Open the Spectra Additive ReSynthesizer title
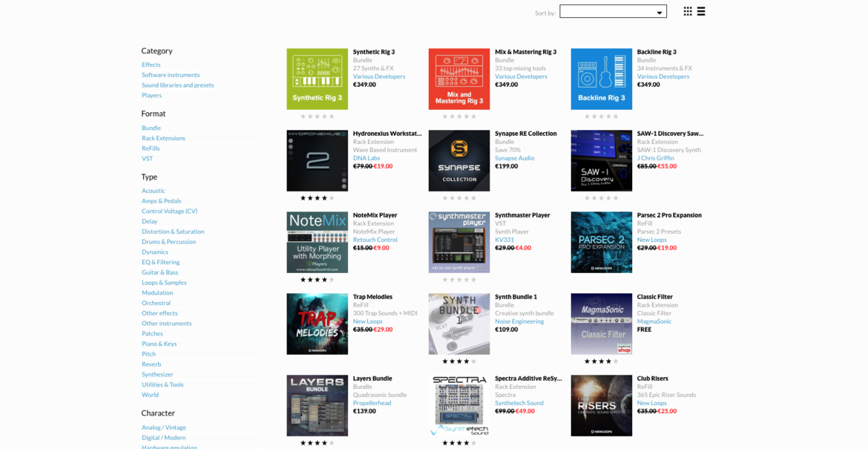Image resolution: width=868 pixels, height=449 pixels. [529, 378]
